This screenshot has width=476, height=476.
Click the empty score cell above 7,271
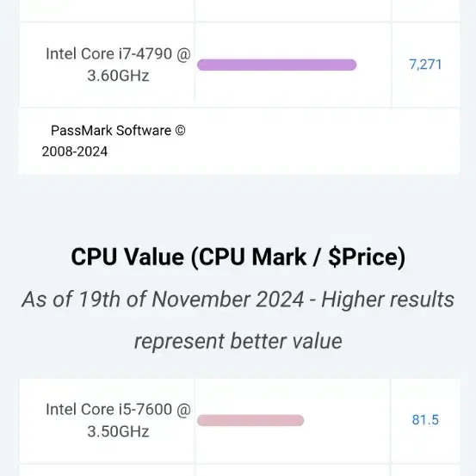point(426,10)
